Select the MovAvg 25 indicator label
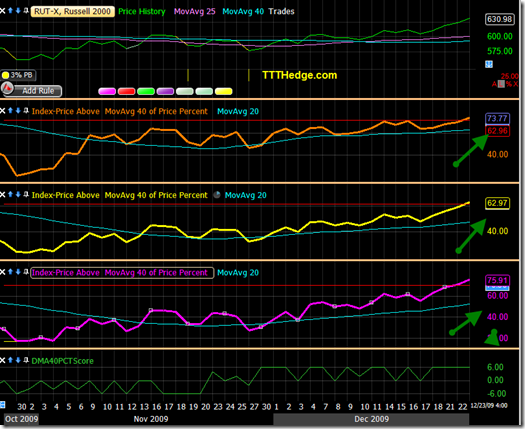Screen dimensions: 525x429 click(195, 11)
